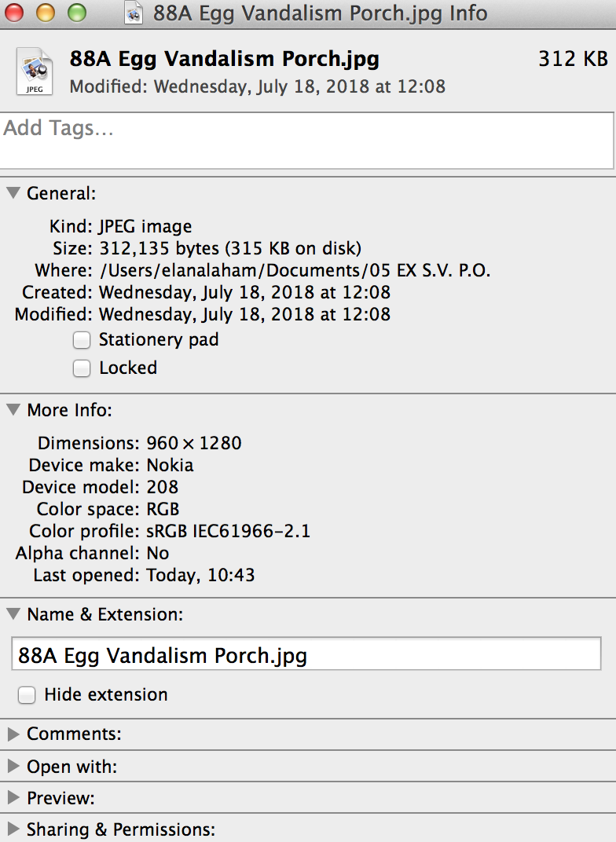616x842 pixels.
Task: Click the yellow minimize window button
Action: [46, 13]
